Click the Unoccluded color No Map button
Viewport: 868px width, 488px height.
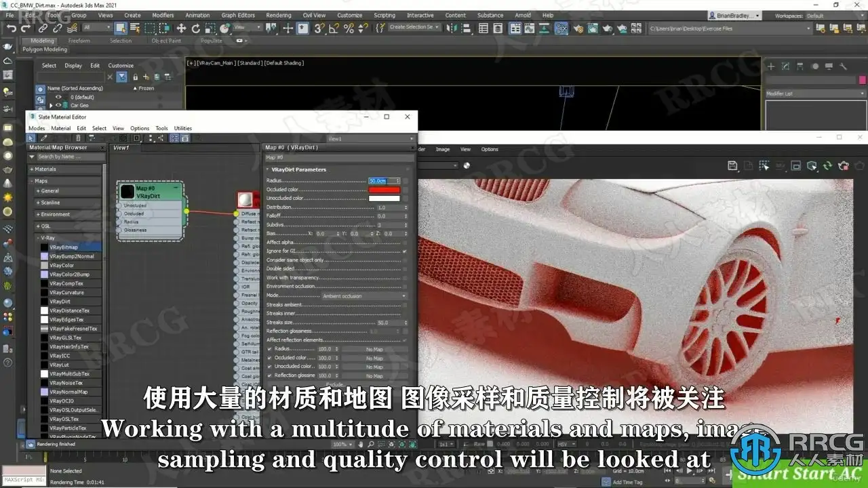[x=374, y=367]
